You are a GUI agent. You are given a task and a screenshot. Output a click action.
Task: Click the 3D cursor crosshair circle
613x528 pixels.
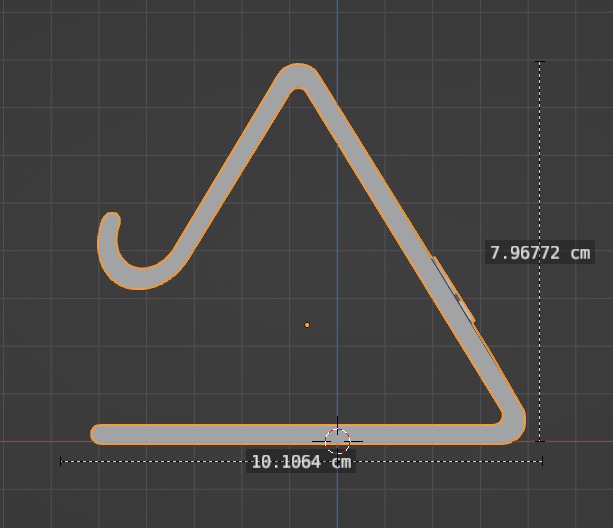337,441
